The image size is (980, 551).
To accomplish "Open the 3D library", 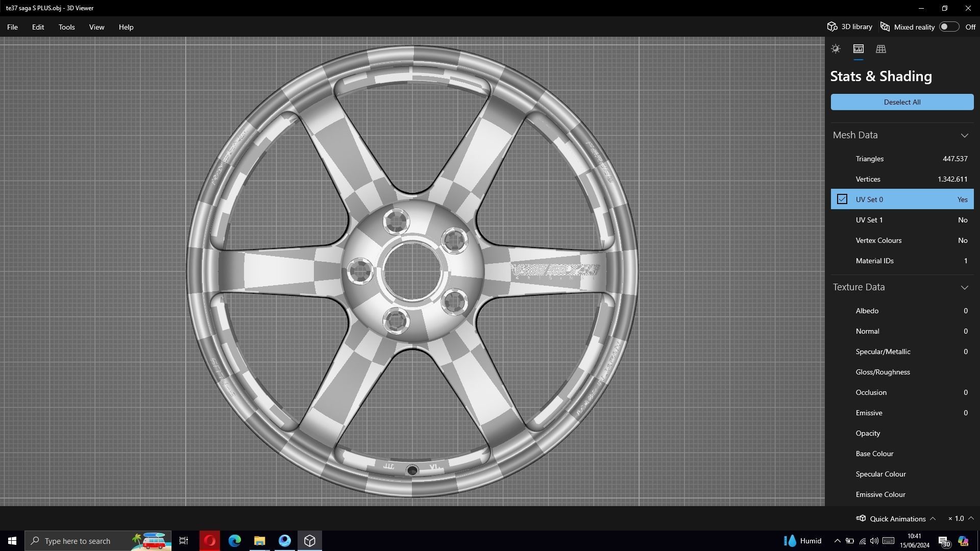I will [850, 27].
